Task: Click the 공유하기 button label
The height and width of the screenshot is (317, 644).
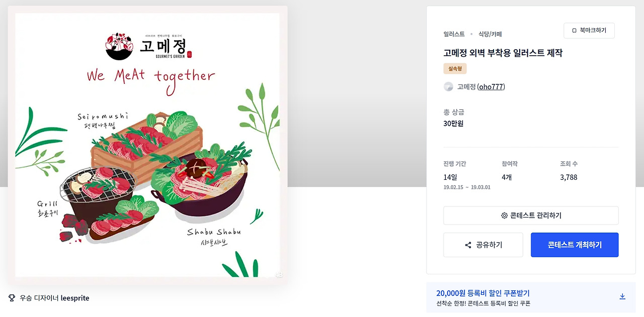Action: point(489,245)
